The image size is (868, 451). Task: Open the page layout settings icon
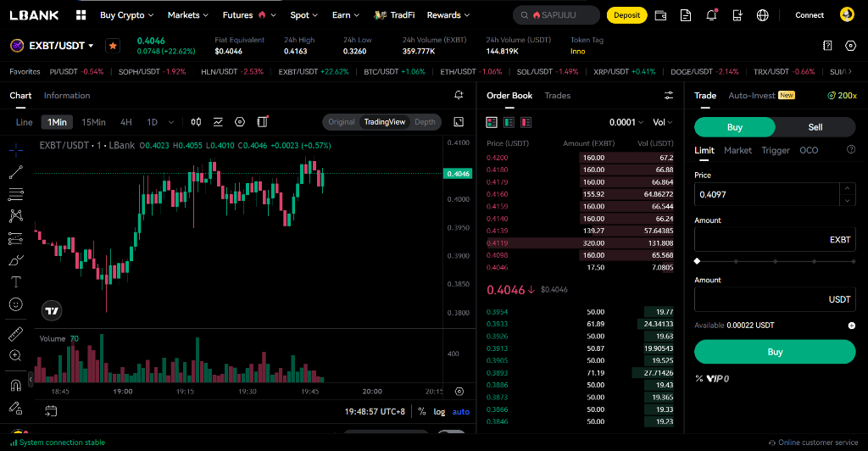tap(851, 46)
